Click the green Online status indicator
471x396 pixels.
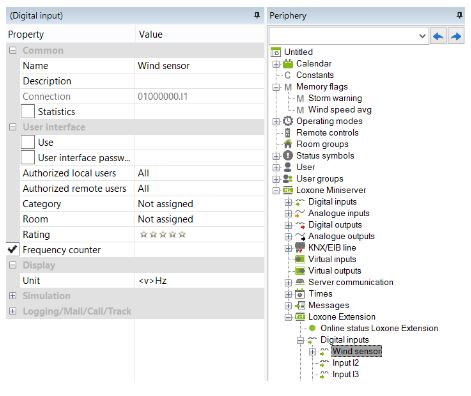point(312,328)
